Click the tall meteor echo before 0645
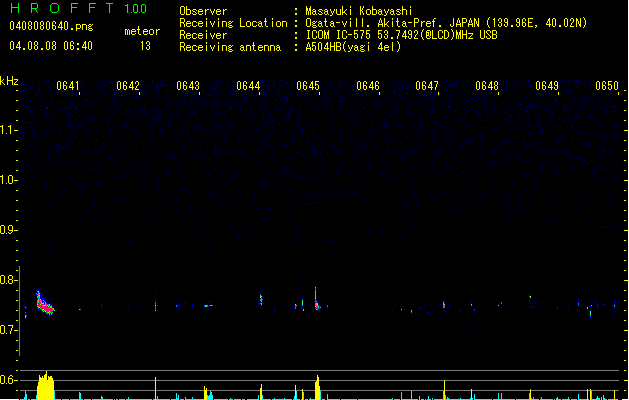This screenshot has height=400, width=629. click(317, 299)
